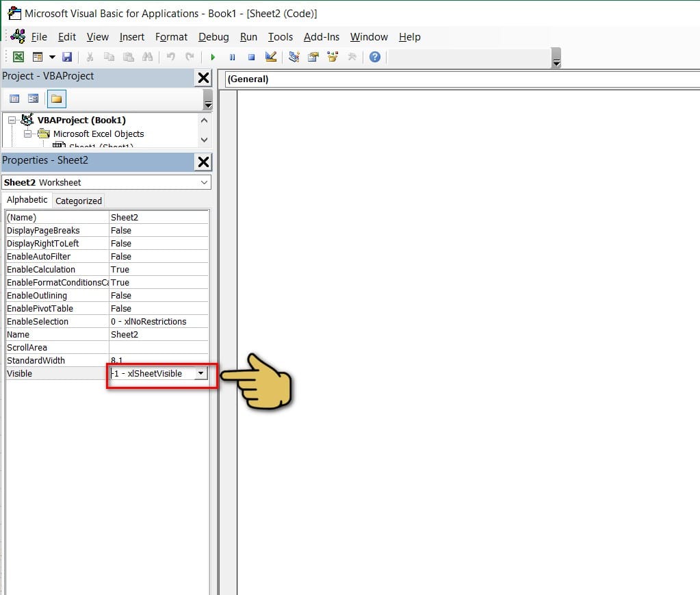Save the workbook with the floppy disk icon

point(67,58)
